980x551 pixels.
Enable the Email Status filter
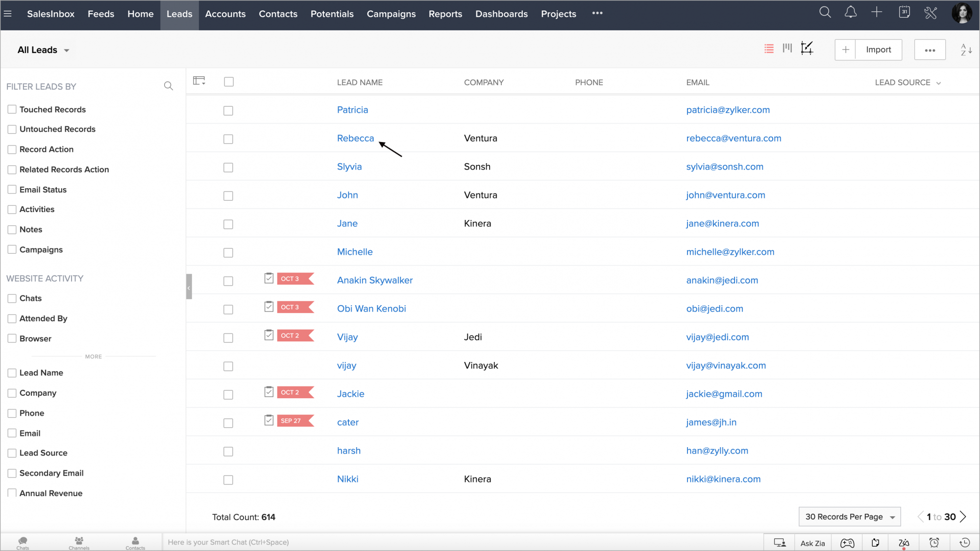12,190
